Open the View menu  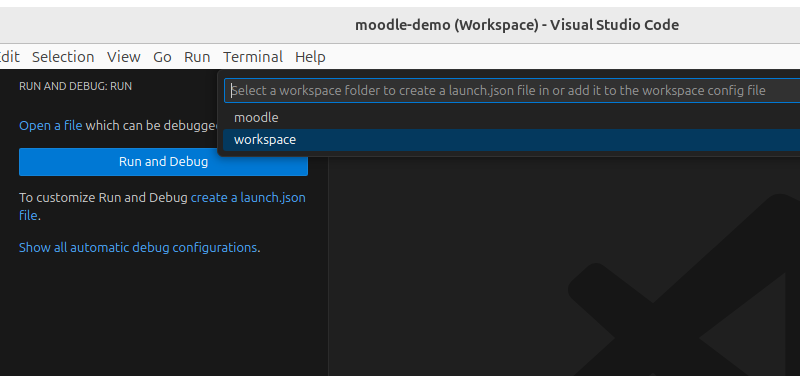[123, 57]
